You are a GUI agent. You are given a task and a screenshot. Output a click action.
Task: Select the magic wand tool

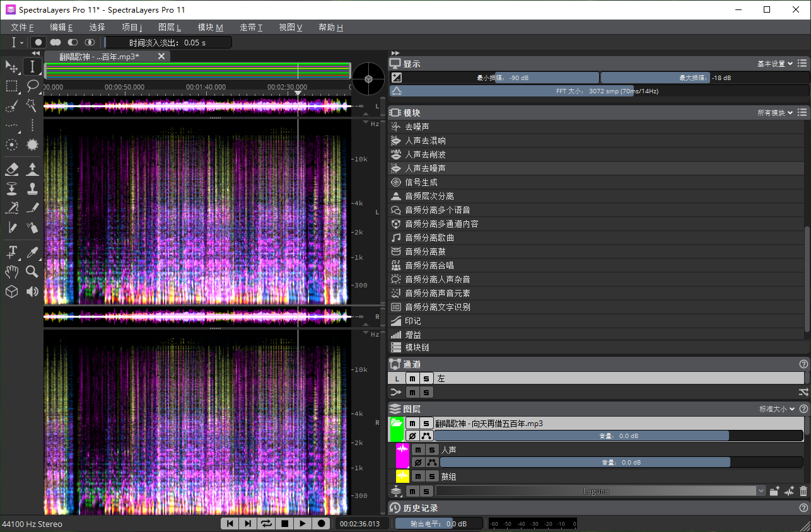32,106
